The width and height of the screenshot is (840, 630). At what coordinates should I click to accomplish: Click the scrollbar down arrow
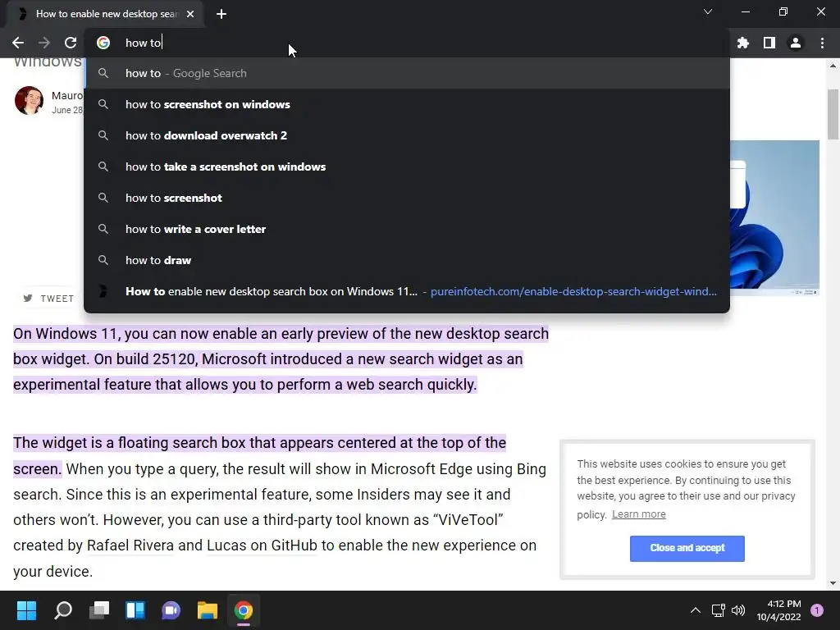click(833, 583)
